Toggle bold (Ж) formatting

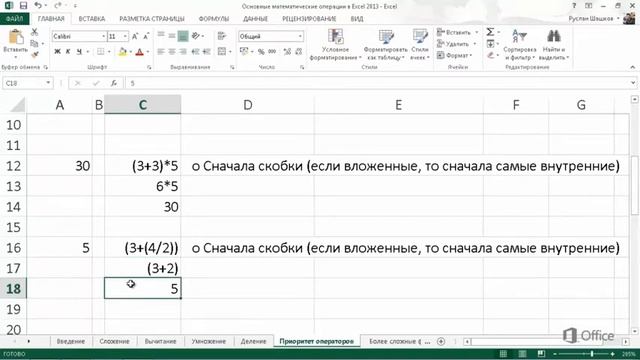click(57, 51)
